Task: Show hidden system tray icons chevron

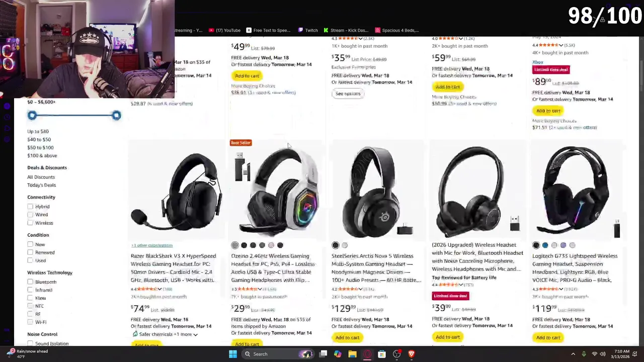Action: (x=573, y=354)
